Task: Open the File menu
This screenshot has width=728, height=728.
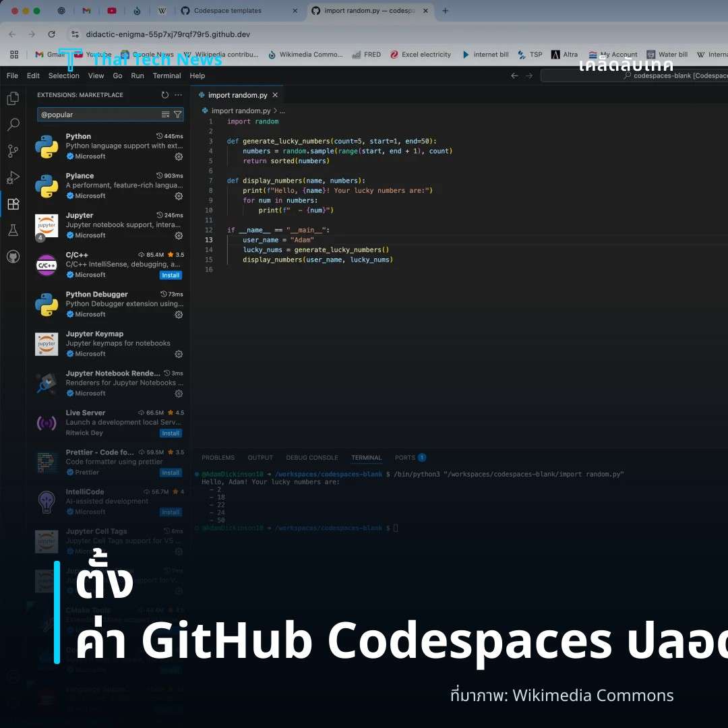Action: (13, 75)
